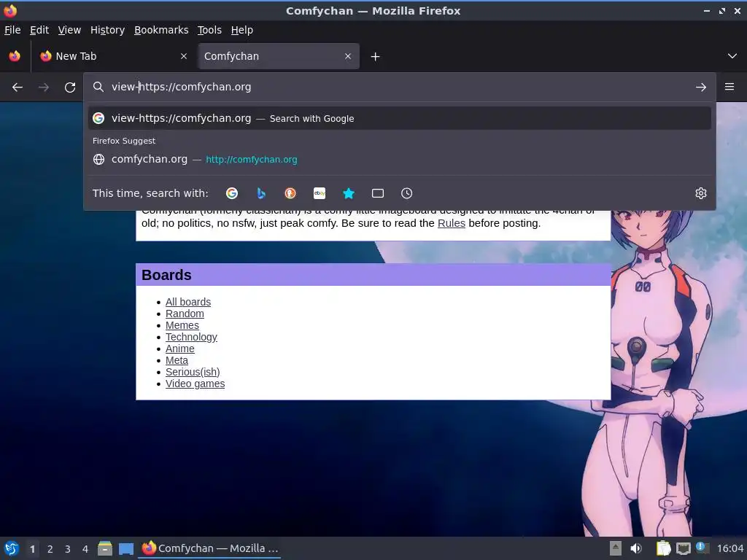Open the View menu

pyautogui.click(x=69, y=30)
